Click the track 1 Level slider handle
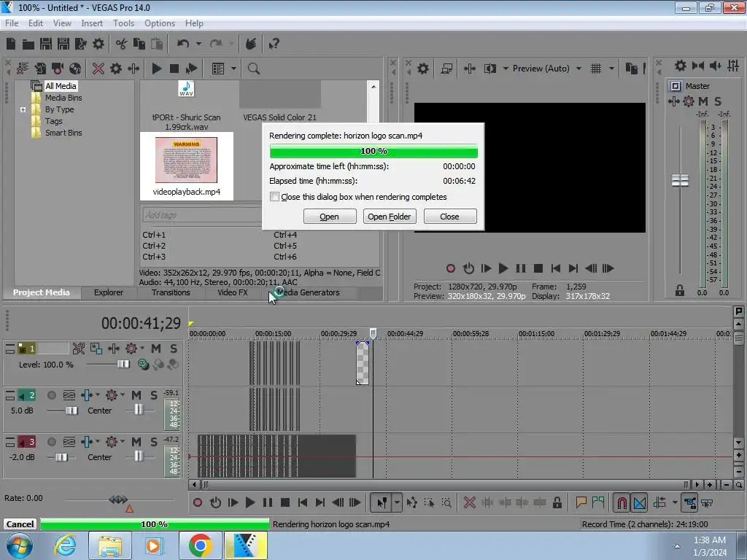Image resolution: width=747 pixels, height=560 pixels. tap(123, 365)
